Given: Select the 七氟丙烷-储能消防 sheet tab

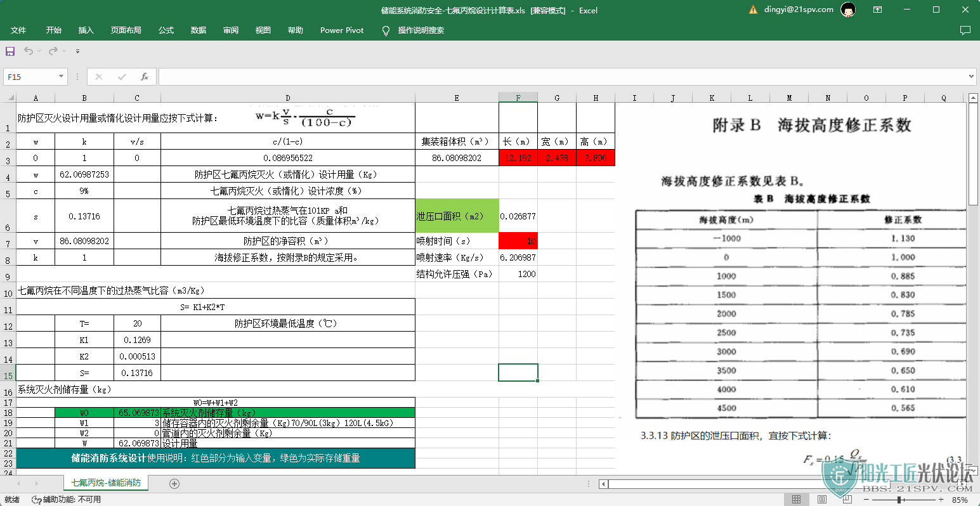Looking at the screenshot, I should pos(106,483).
